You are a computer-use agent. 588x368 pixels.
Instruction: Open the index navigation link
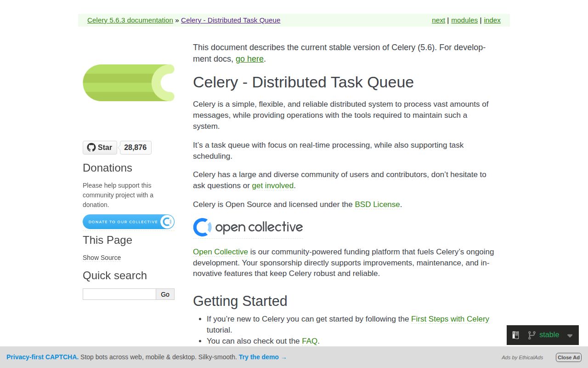coord(492,20)
